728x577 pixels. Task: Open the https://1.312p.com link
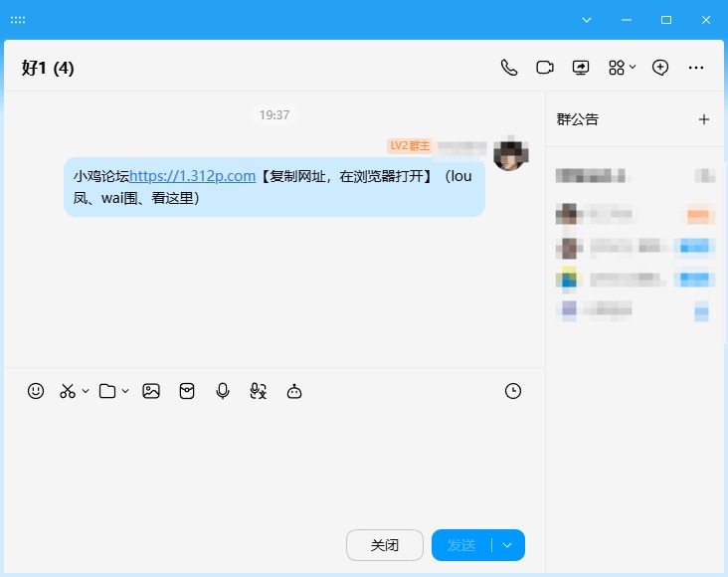(x=193, y=176)
